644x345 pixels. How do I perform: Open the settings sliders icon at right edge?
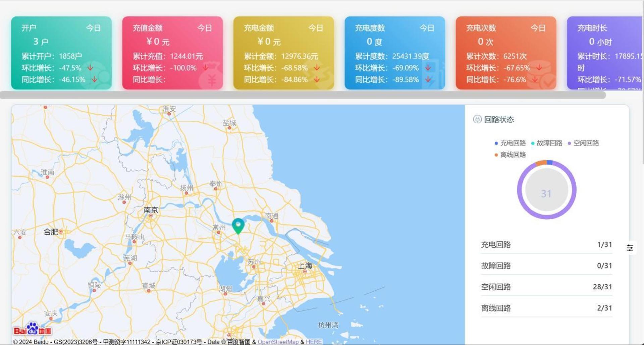(x=630, y=248)
